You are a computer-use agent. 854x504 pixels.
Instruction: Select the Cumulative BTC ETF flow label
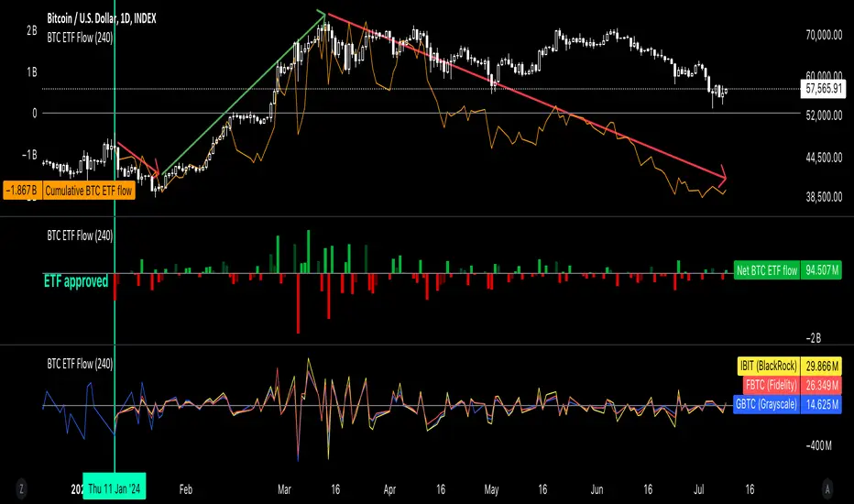tap(88, 191)
